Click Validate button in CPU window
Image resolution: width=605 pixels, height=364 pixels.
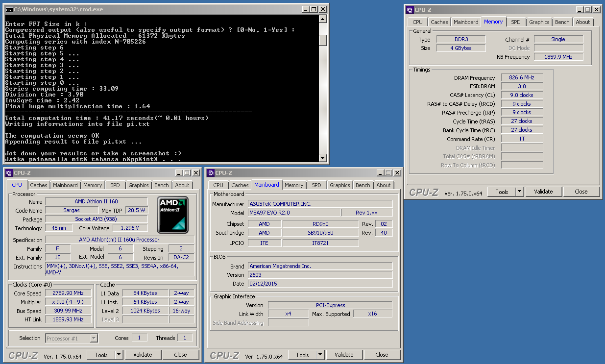[x=143, y=355]
